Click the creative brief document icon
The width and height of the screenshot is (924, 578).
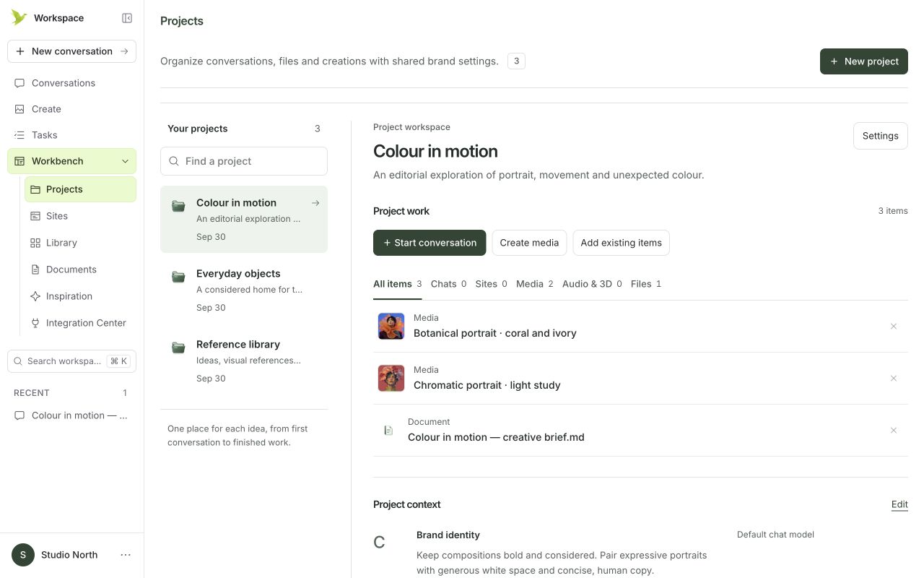point(388,431)
